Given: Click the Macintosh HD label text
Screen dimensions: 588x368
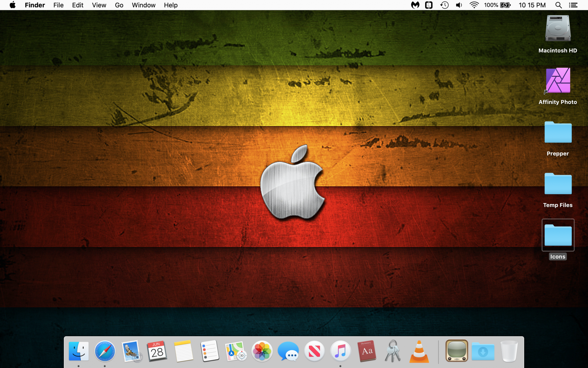Looking at the screenshot, I should 558,50.
